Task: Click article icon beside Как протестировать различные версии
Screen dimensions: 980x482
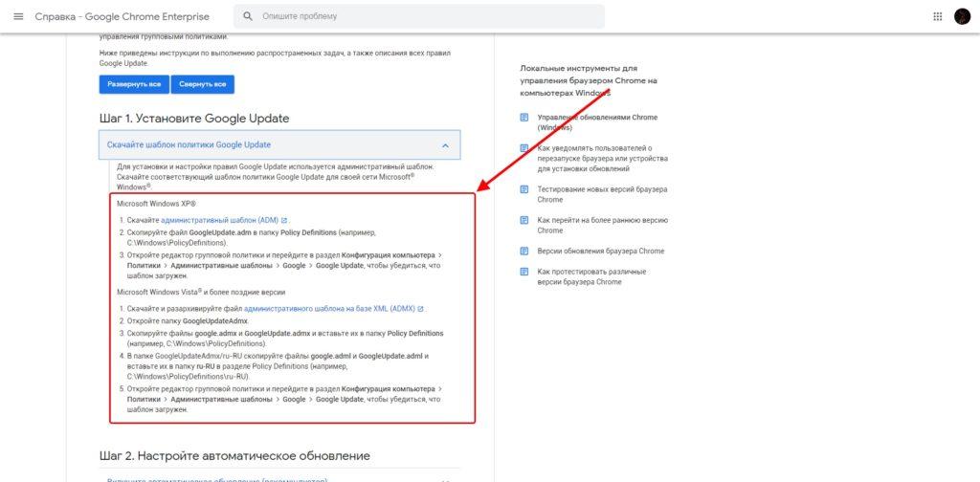Action: 524,273
